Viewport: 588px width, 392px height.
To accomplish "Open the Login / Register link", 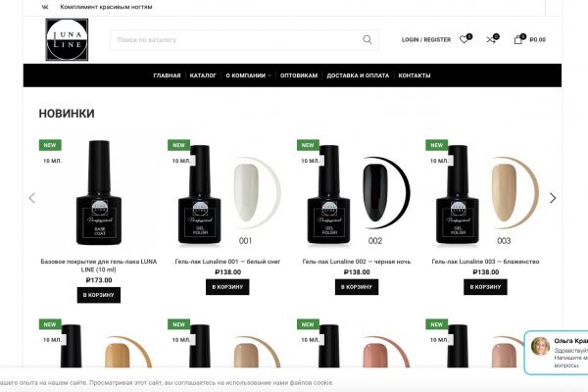I will click(426, 39).
